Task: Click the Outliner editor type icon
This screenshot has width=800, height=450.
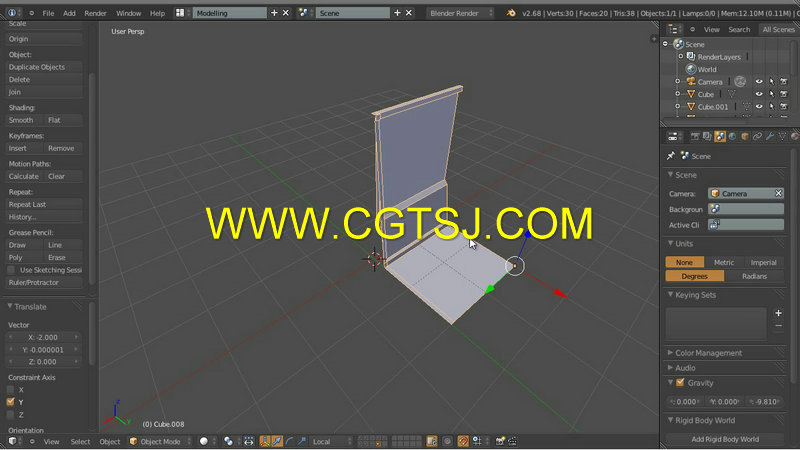Action: click(x=673, y=30)
